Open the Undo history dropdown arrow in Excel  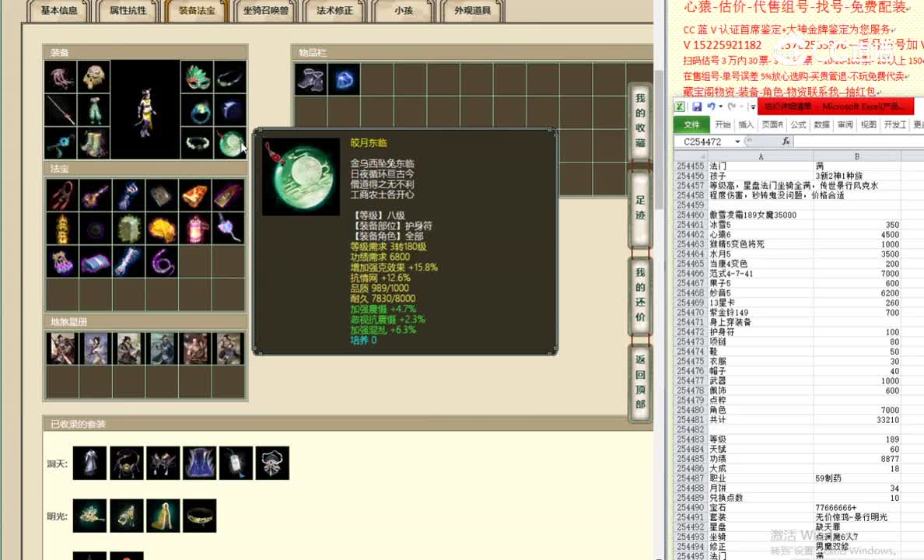pos(721,107)
